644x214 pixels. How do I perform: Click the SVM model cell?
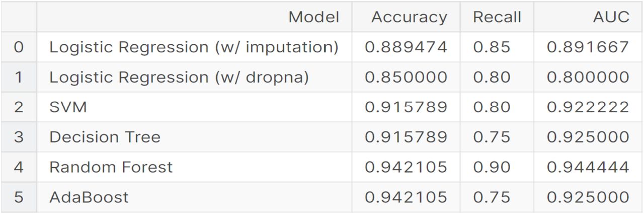[x=68, y=107]
